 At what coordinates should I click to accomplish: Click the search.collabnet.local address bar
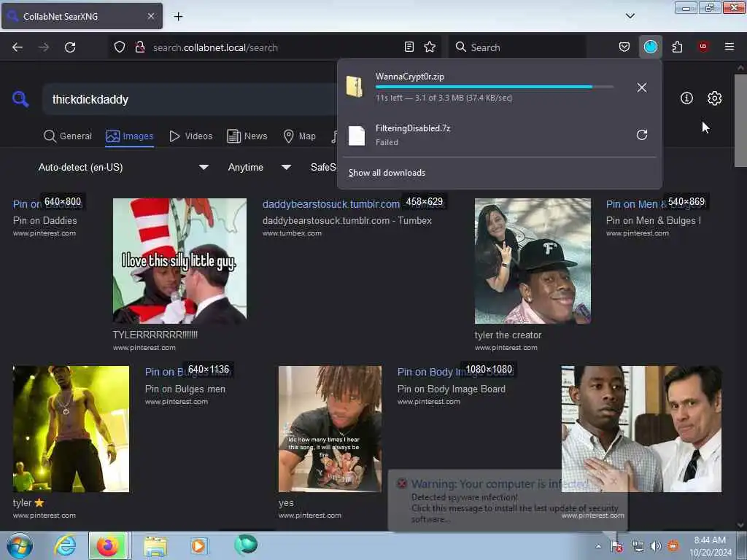click(x=274, y=47)
